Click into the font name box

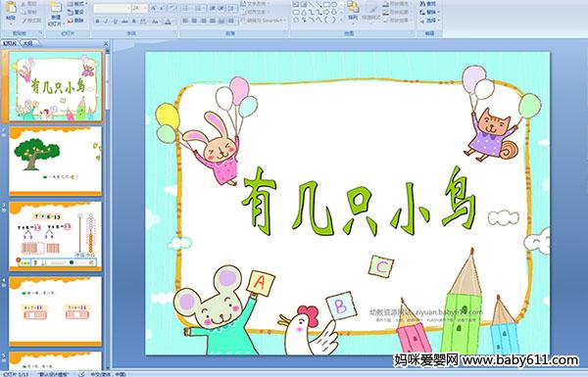[112, 8]
